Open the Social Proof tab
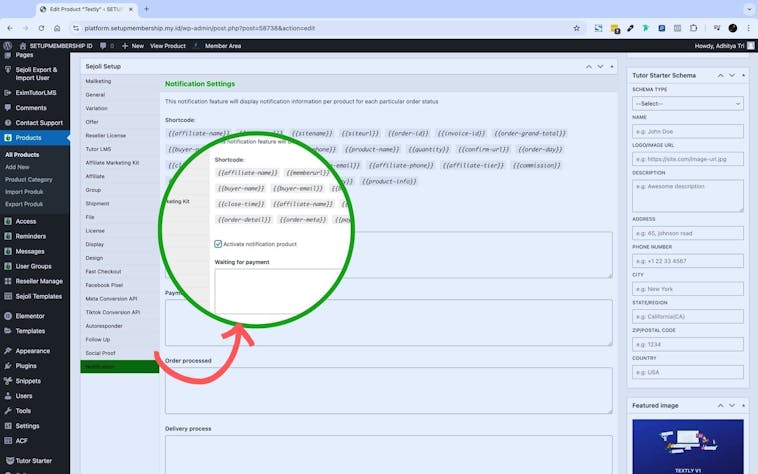Screen dimensions: 758x474 100,353
